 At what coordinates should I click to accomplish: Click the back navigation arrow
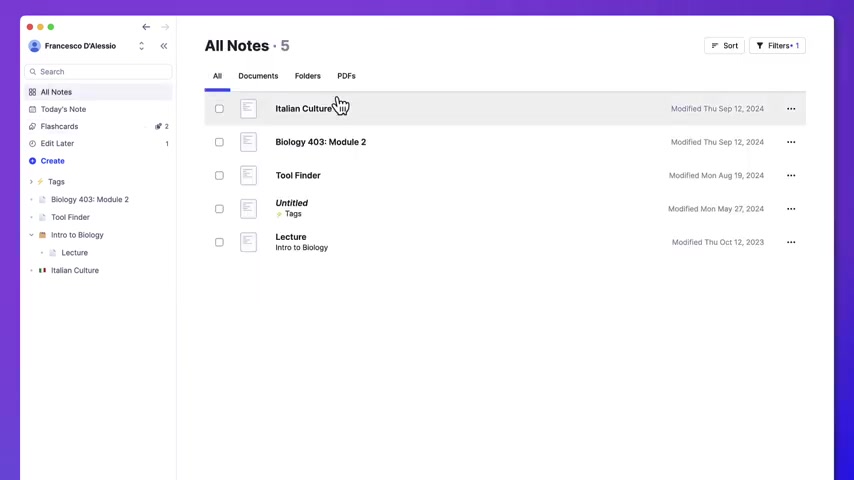click(146, 27)
